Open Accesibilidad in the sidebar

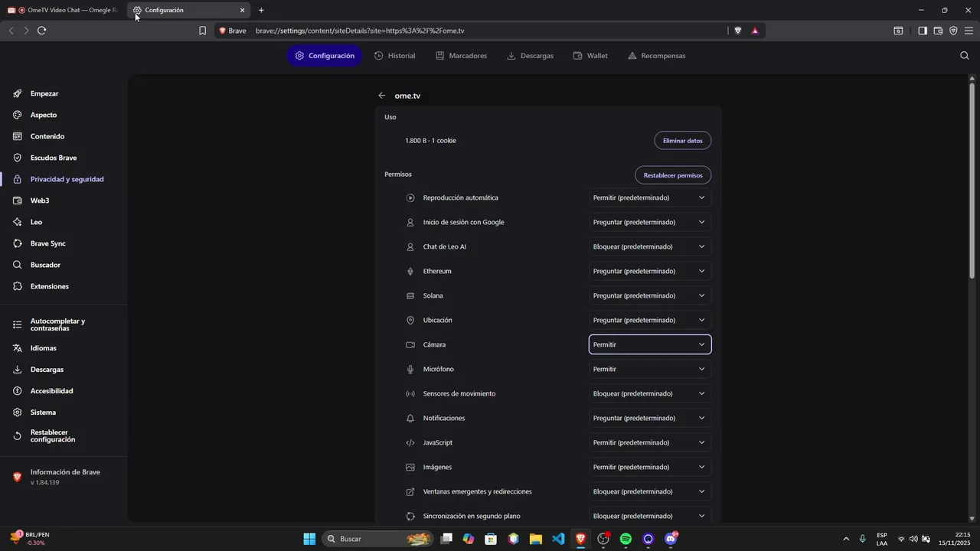tap(52, 391)
